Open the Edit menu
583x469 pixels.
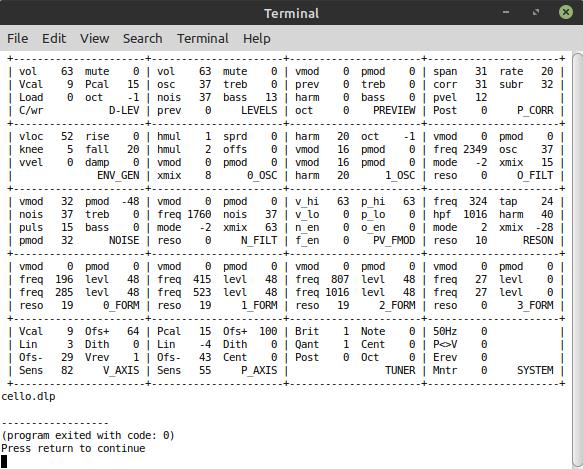[54, 38]
